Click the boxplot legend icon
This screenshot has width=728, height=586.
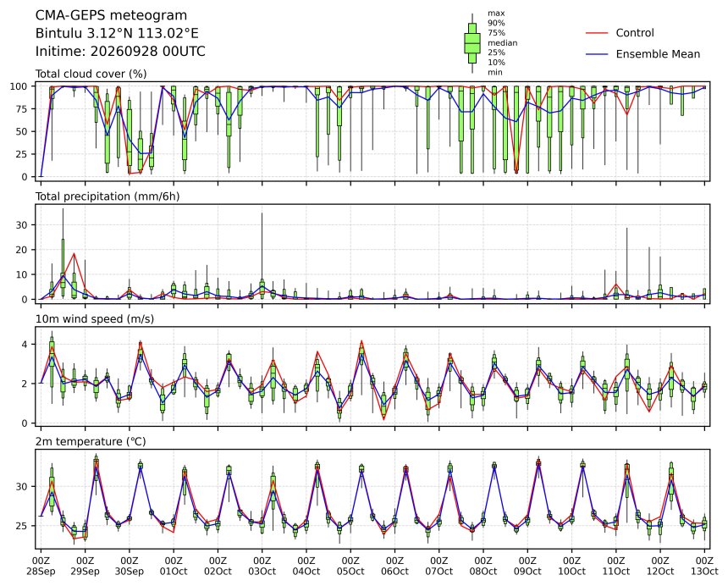click(472, 43)
